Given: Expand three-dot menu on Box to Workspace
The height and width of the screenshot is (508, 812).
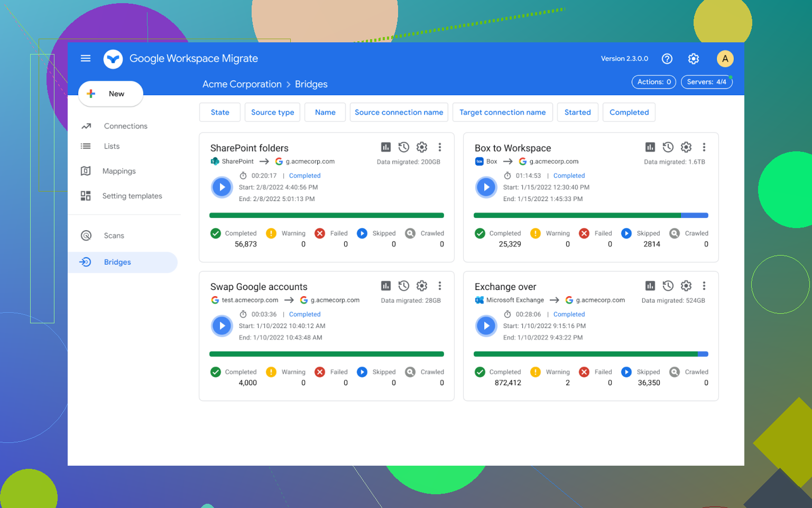Looking at the screenshot, I should [x=704, y=147].
